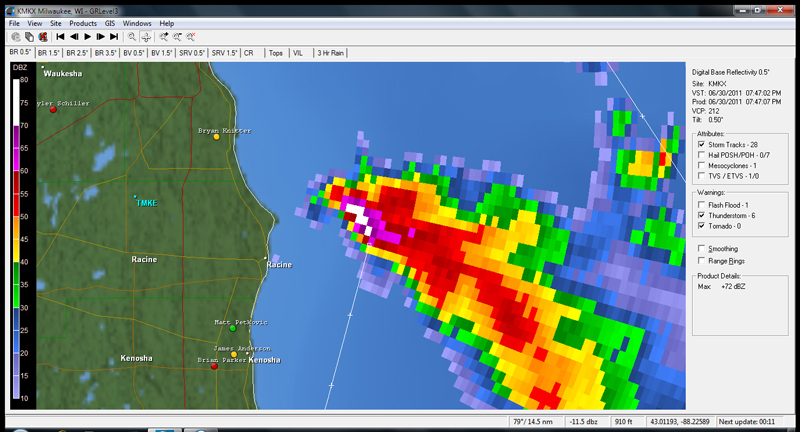Switch to the SRV 1.5° tab
Viewport: 800px width, 432px height.
tap(224, 53)
